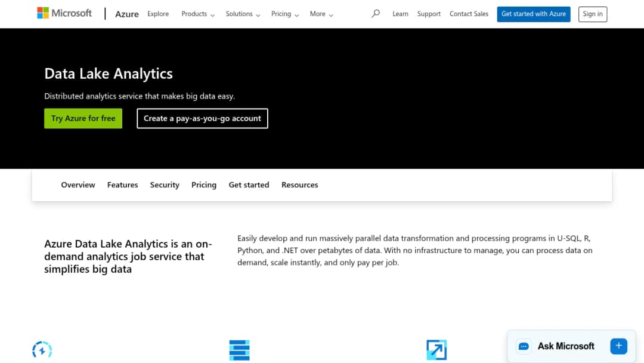The image size is (644, 363).
Task: Click Try Azure for free
Action: [83, 118]
